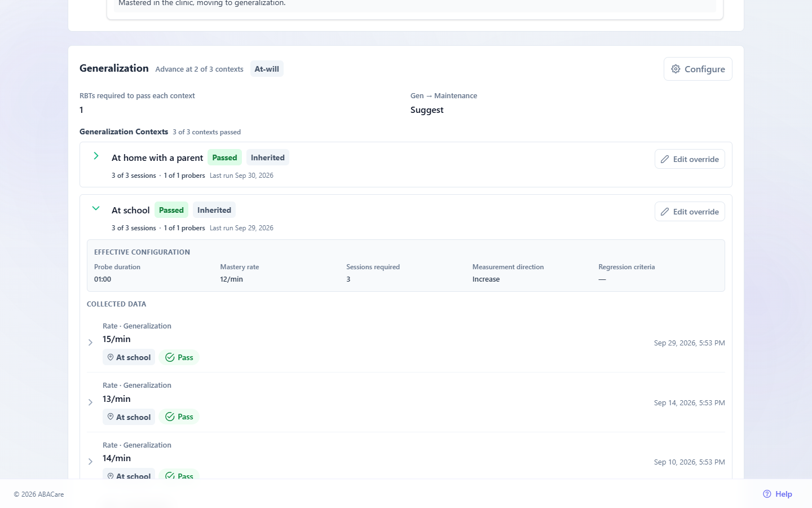The image size is (812, 508).
Task: Open Configure for Generalization settings
Action: [x=698, y=69]
